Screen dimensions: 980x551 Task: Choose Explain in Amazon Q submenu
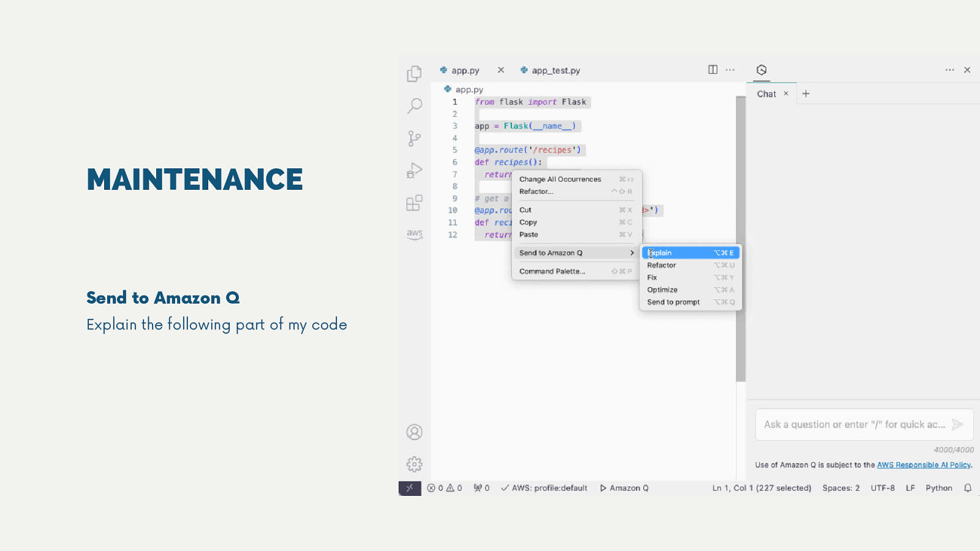pos(691,253)
